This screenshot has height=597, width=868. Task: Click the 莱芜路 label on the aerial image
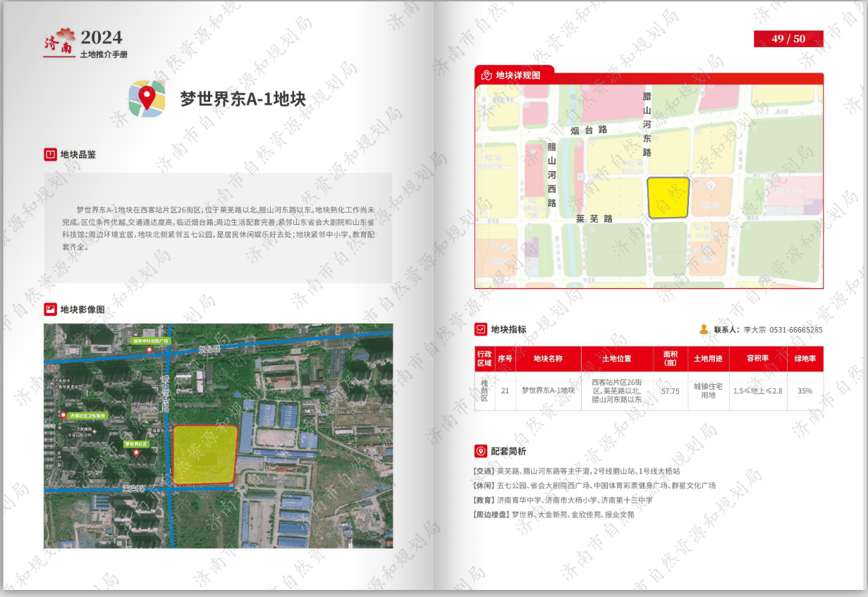click(133, 488)
